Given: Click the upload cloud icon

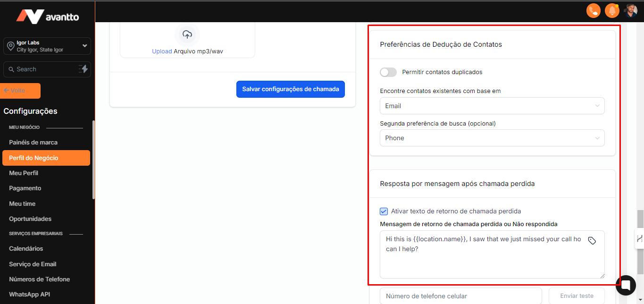Looking at the screenshot, I should point(187,34).
